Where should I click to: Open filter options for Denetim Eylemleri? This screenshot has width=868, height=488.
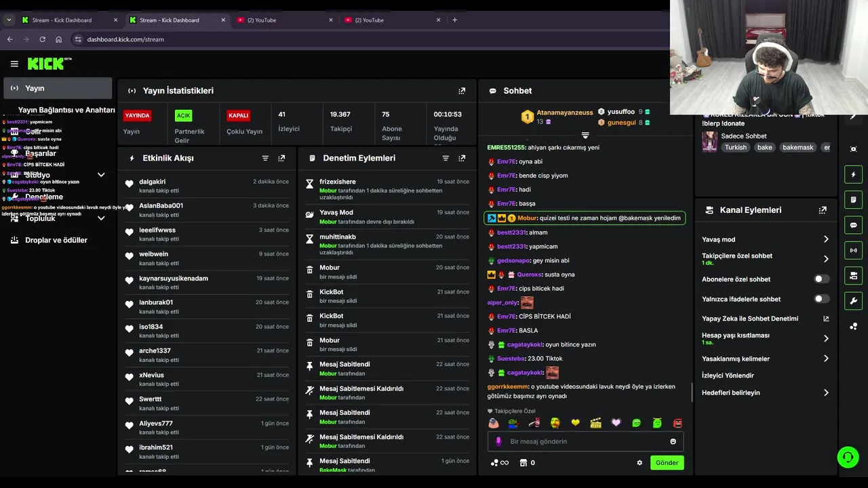pos(446,158)
